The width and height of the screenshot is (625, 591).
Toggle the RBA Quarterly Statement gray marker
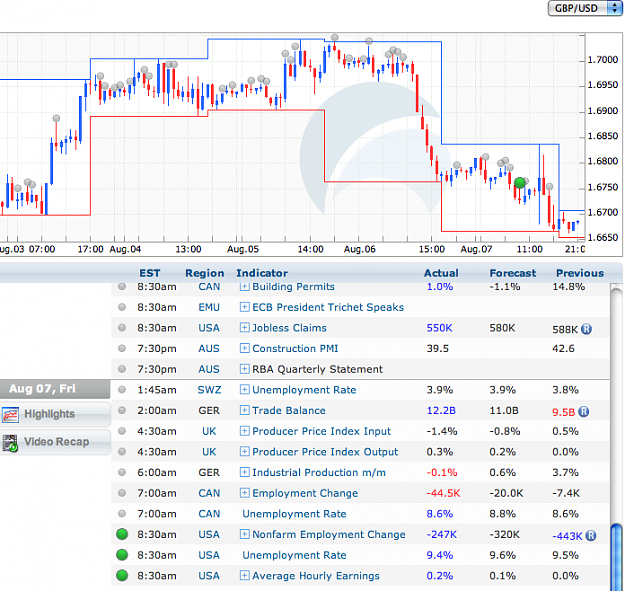(122, 369)
